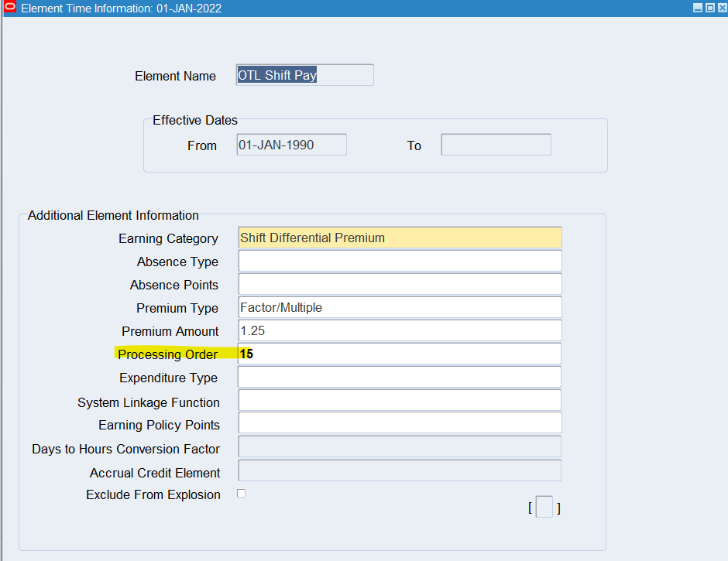The width and height of the screenshot is (728, 561).
Task: Maximize the Element Time Information window
Action: click(709, 8)
